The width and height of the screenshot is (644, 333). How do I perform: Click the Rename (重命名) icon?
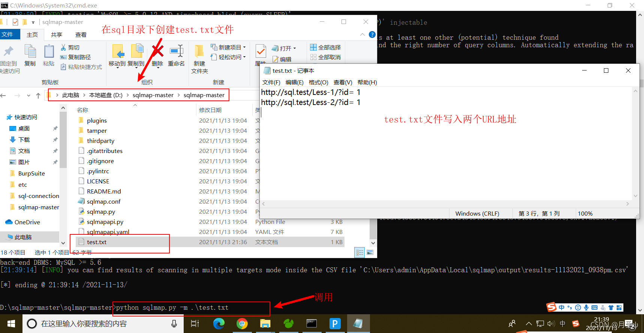point(176,51)
